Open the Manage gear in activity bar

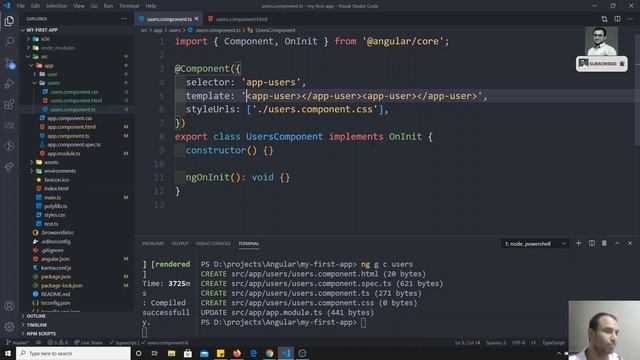click(x=9, y=327)
